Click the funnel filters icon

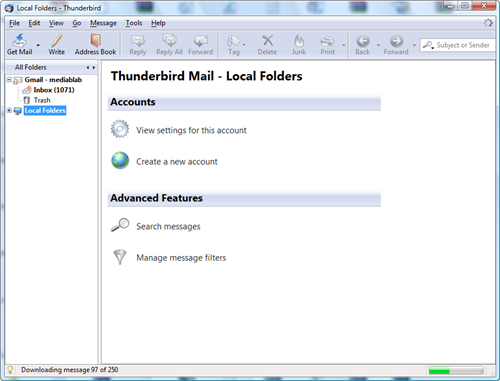[120, 257]
